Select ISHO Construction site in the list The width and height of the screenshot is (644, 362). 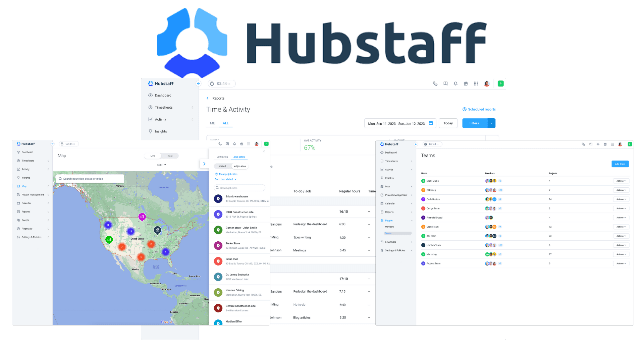pyautogui.click(x=239, y=215)
